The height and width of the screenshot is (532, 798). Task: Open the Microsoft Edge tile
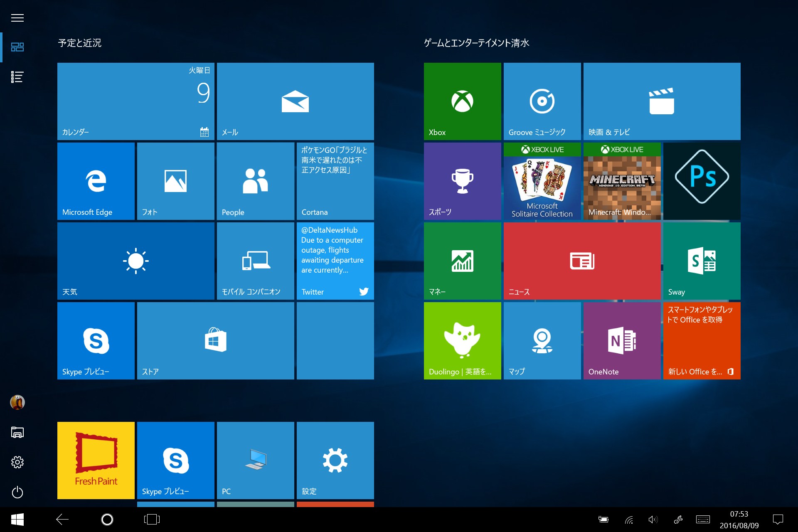point(96,181)
